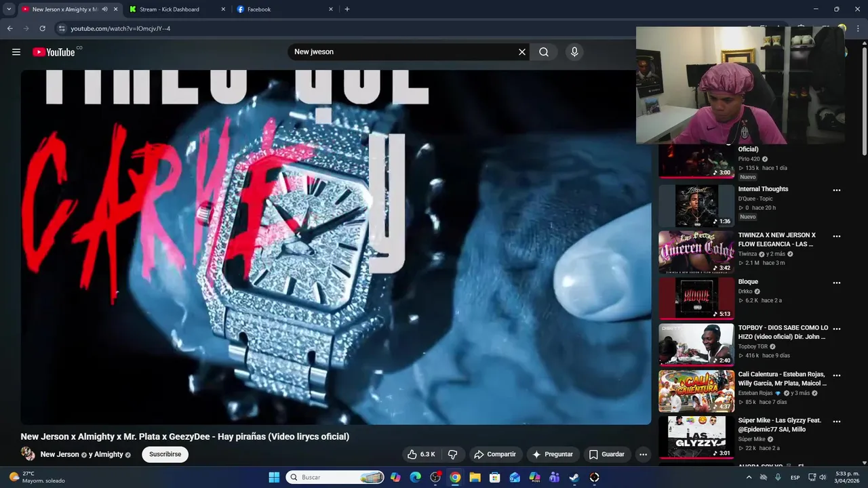Open the ESP language input indicator
The width and height of the screenshot is (868, 488).
(795, 477)
